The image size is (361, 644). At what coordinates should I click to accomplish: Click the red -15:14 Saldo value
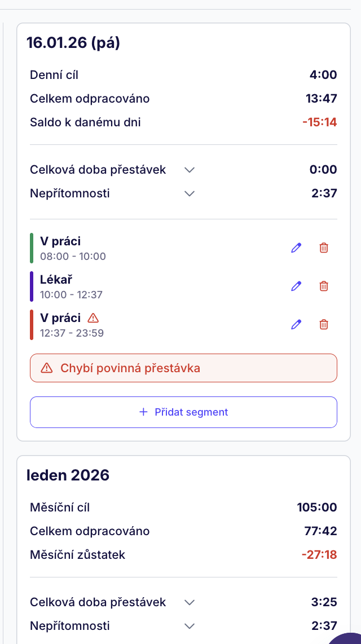tap(319, 122)
